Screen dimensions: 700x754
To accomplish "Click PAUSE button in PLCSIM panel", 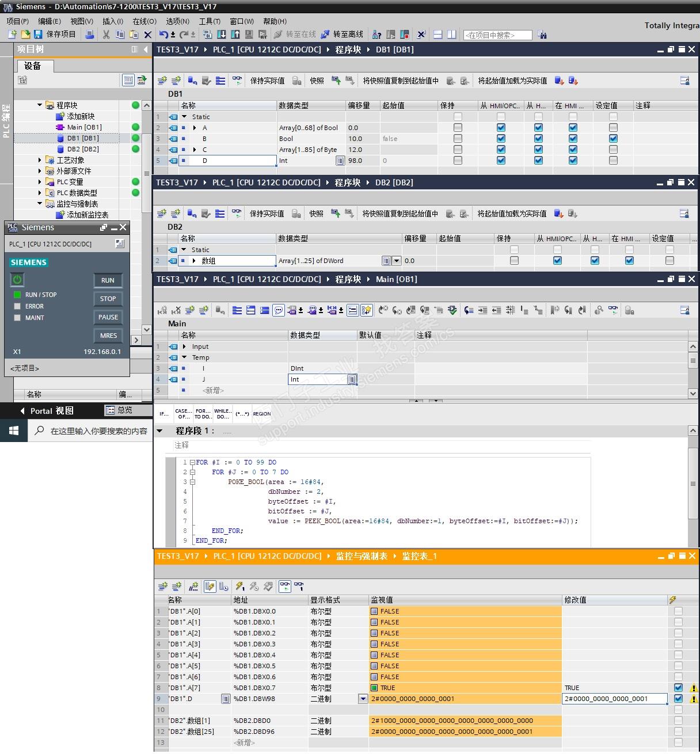I will click(108, 317).
